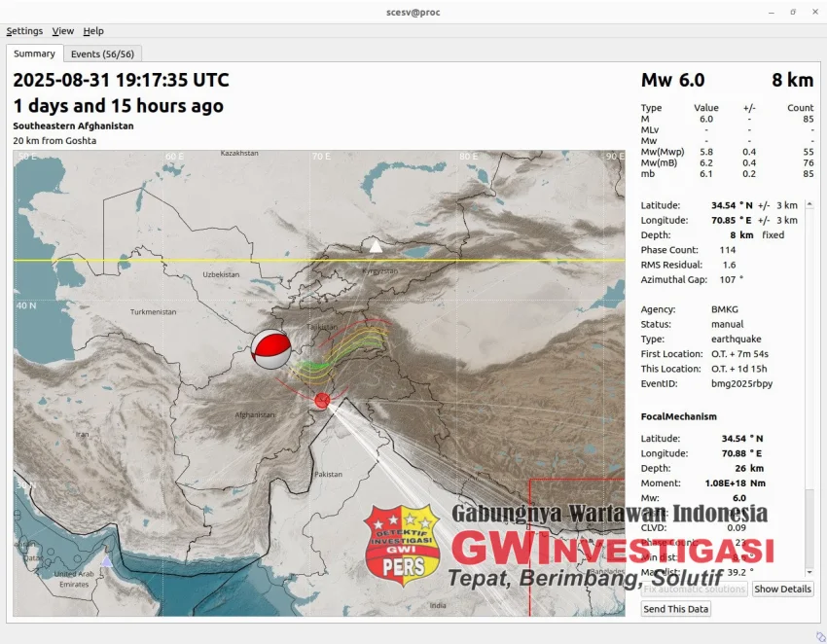827x644 pixels.
Task: Click the Southeastern Afghanistan region label
Action: pos(73,126)
